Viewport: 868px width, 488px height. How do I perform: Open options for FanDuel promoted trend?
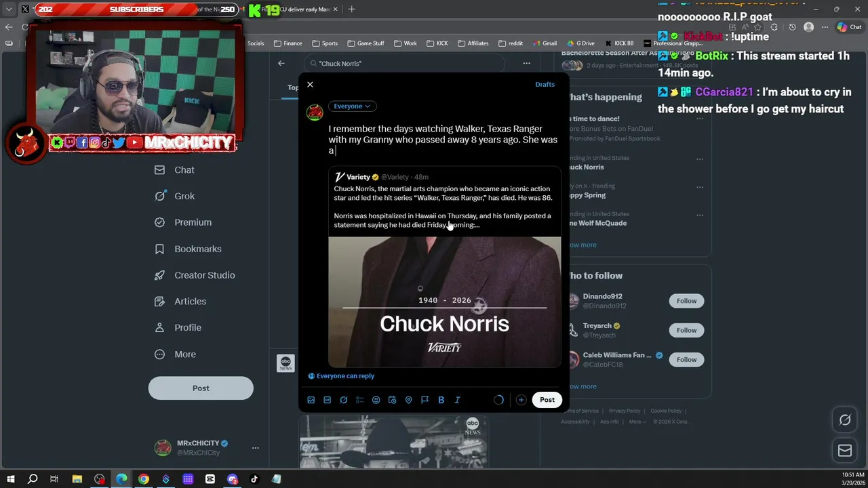coord(699,119)
